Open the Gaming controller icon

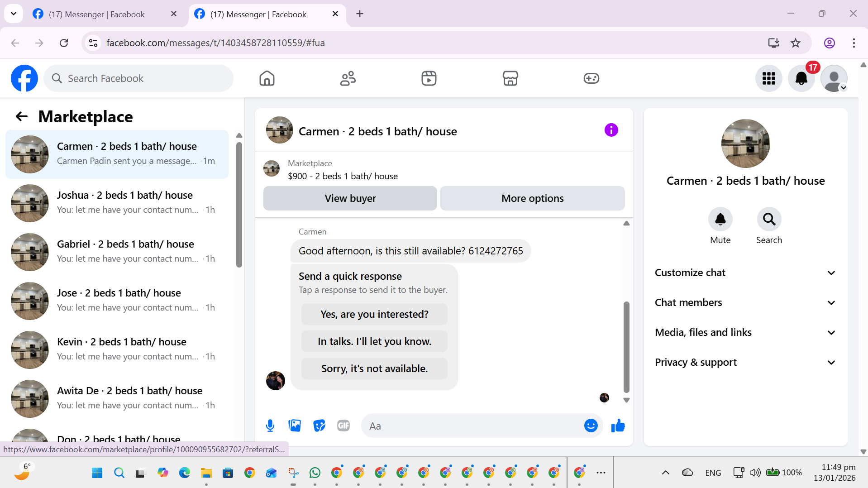click(x=591, y=78)
